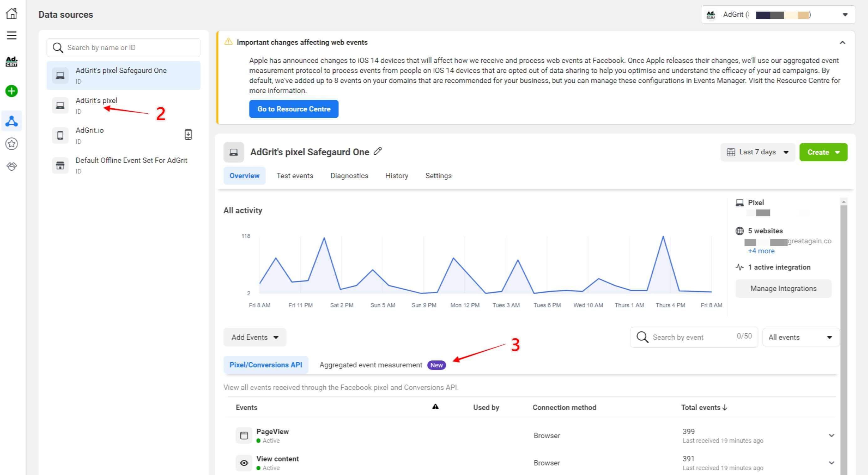Click the activity icon near active integration

pyautogui.click(x=740, y=267)
